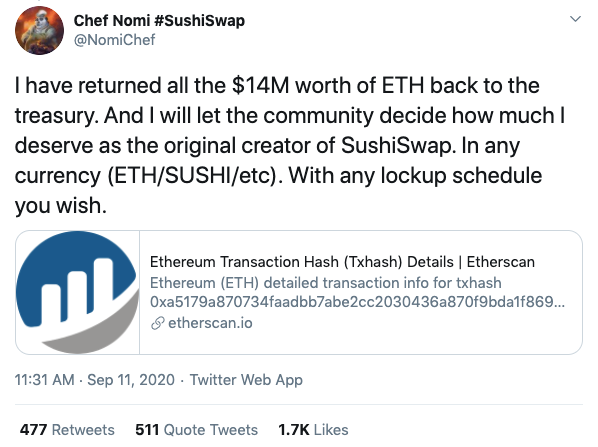Click the #SushiSwap hashtag in name
Screen dimensions: 598x447
(199, 21)
